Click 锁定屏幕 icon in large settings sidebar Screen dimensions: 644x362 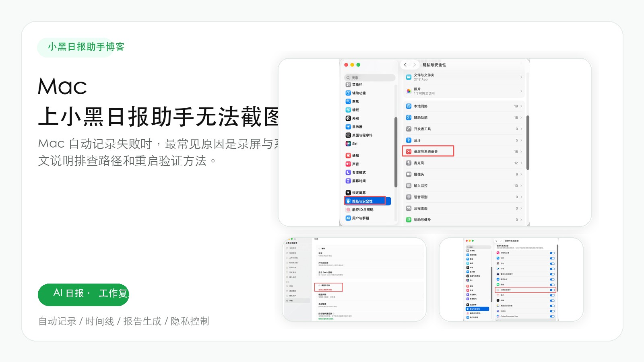pyautogui.click(x=348, y=193)
